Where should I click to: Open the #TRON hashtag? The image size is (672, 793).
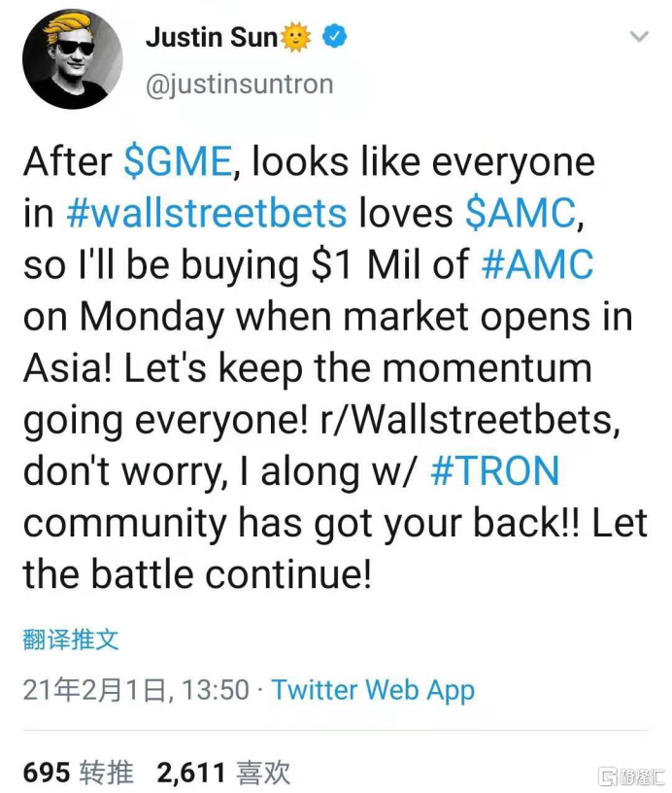pos(494,471)
